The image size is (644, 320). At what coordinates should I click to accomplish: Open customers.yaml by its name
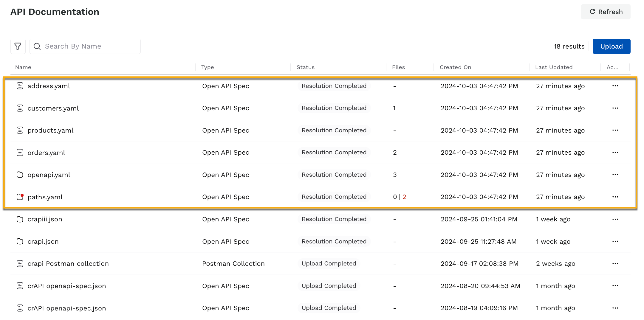click(53, 108)
